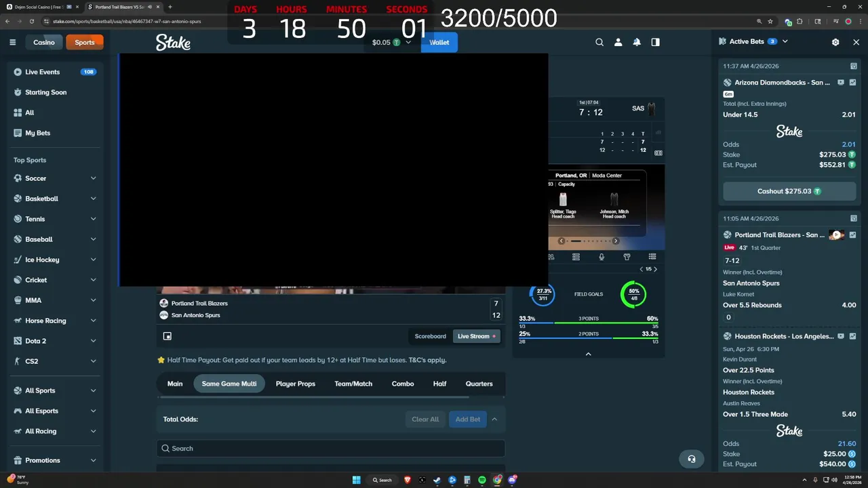Select the Team/Match tab

pos(353,384)
